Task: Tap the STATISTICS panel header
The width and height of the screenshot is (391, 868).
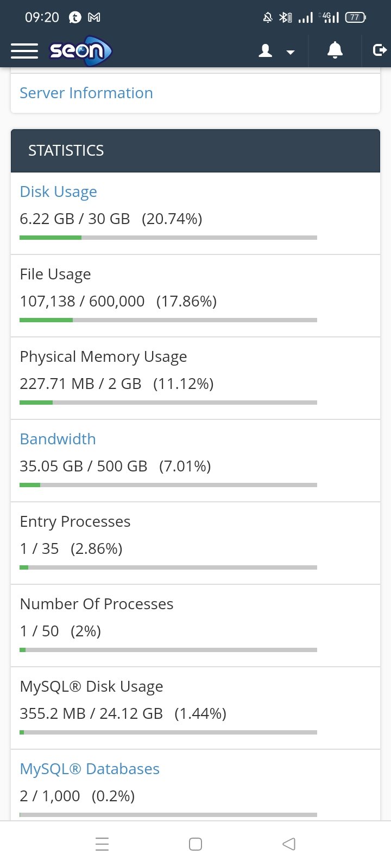Action: [195, 151]
